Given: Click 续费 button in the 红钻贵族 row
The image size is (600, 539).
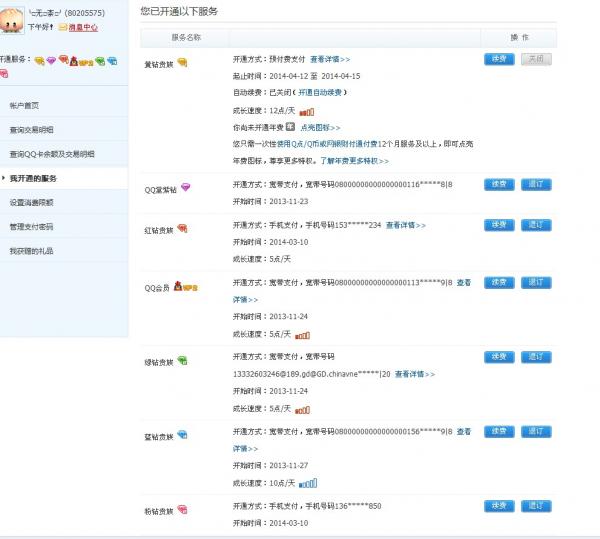Looking at the screenshot, I should tap(499, 225).
